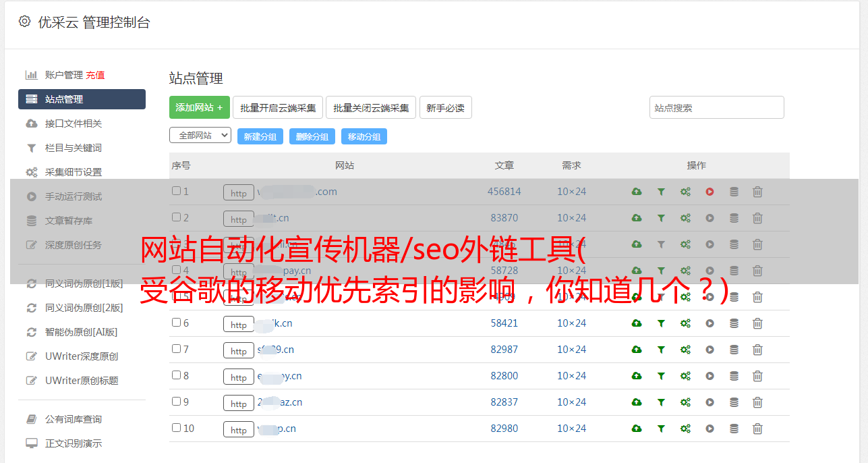Click the filter icon in row 10
Viewport: 868px width, 463px height.
point(661,429)
